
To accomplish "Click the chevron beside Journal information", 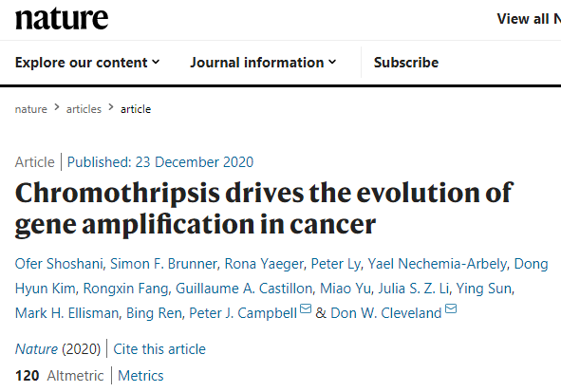I will point(332,63).
